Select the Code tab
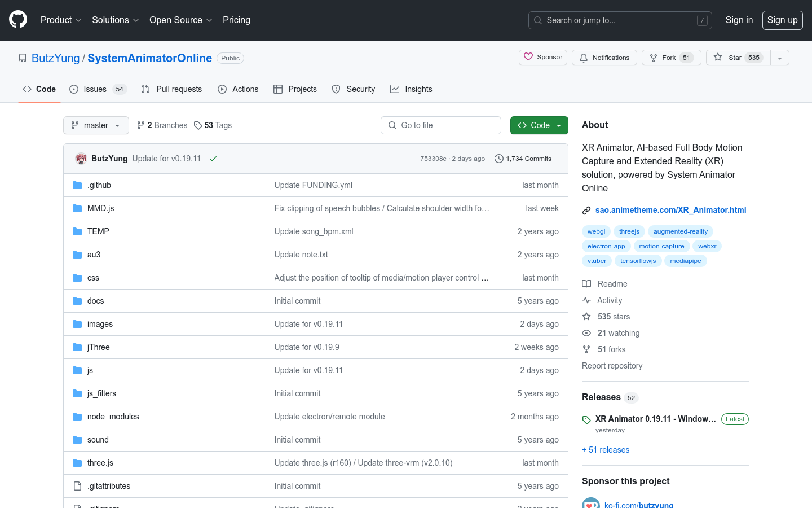812x508 pixels. click(x=39, y=89)
